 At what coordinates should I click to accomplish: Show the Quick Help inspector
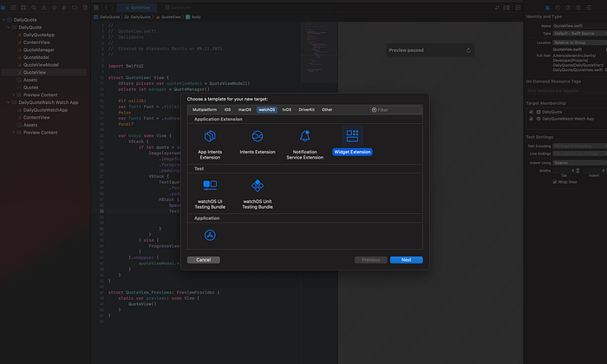pyautogui.click(x=568, y=7)
